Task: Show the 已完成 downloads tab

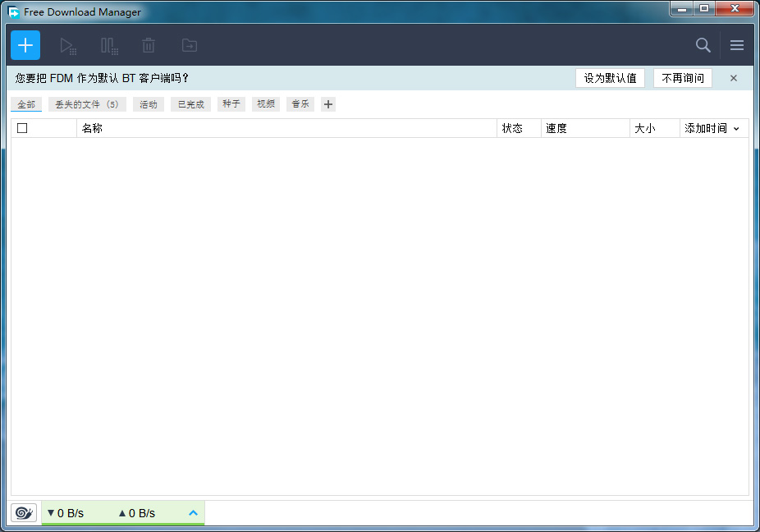Action: [x=191, y=104]
